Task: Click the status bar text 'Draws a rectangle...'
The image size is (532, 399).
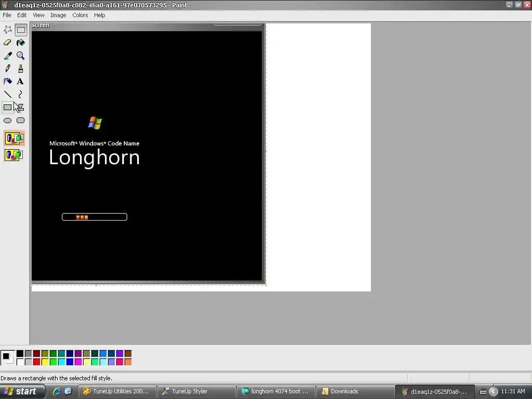Action: coord(56,378)
